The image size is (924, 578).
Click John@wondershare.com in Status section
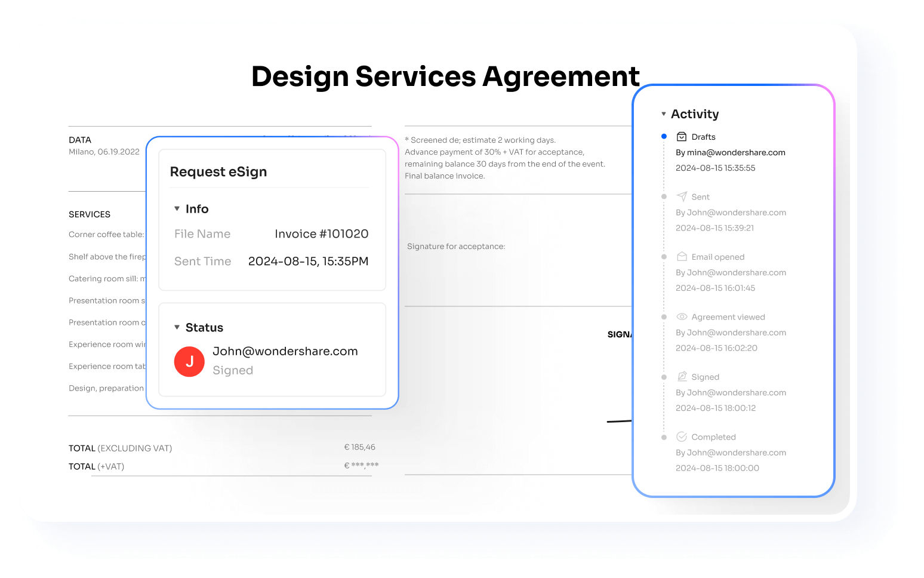point(285,352)
